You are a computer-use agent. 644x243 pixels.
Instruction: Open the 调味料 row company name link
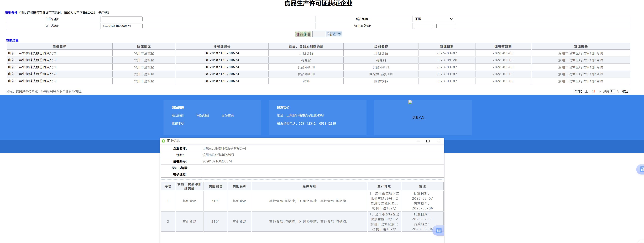point(32,60)
